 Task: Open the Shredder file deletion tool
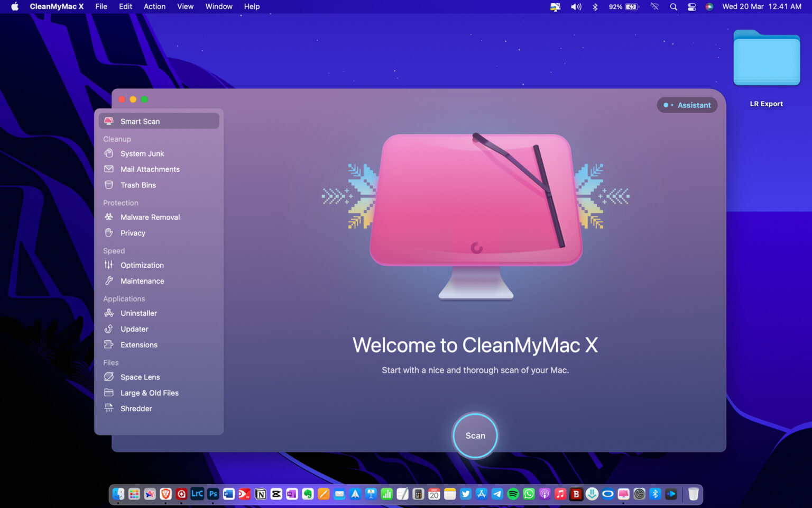pyautogui.click(x=136, y=409)
